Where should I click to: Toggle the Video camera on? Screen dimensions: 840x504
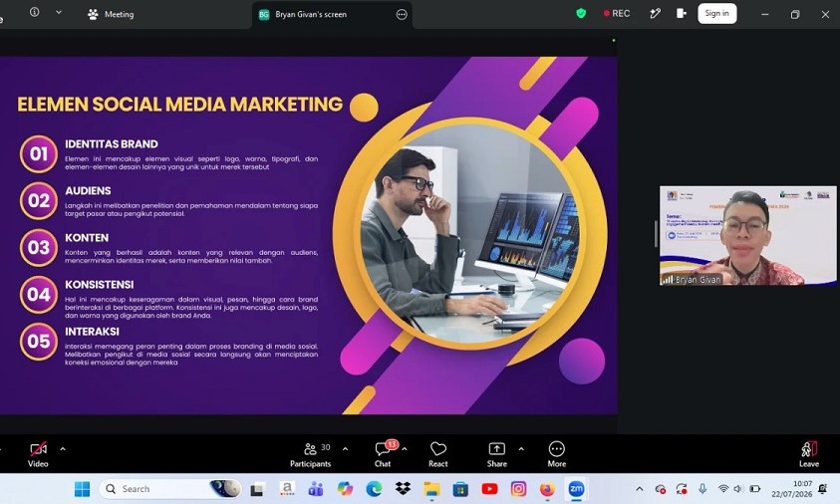[38, 455]
